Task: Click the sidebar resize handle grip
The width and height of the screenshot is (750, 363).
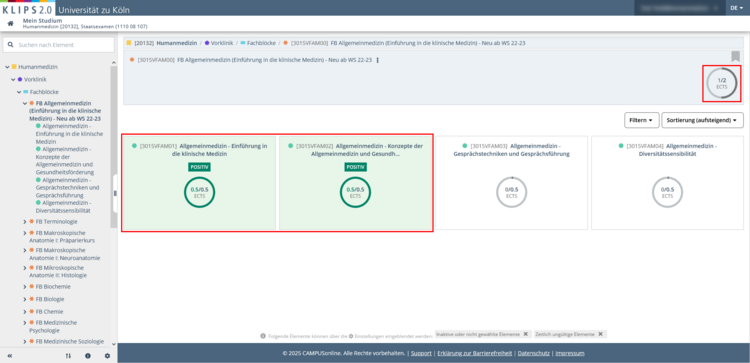Action: [115, 193]
